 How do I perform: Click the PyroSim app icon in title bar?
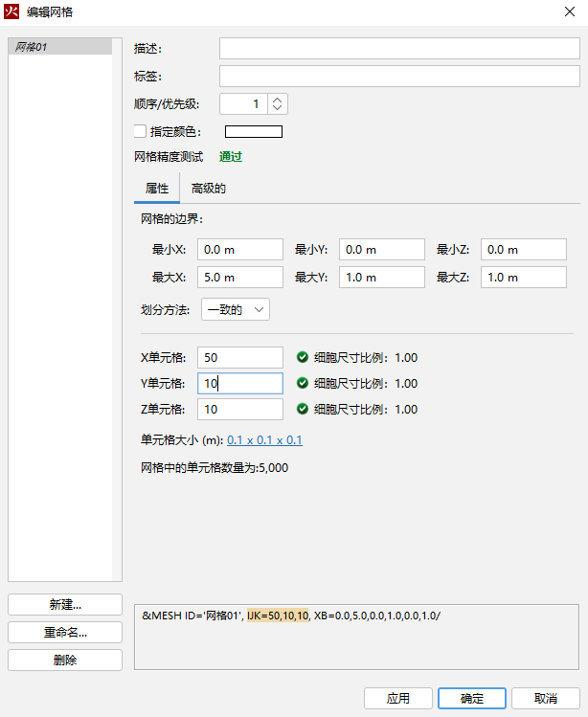point(12,12)
